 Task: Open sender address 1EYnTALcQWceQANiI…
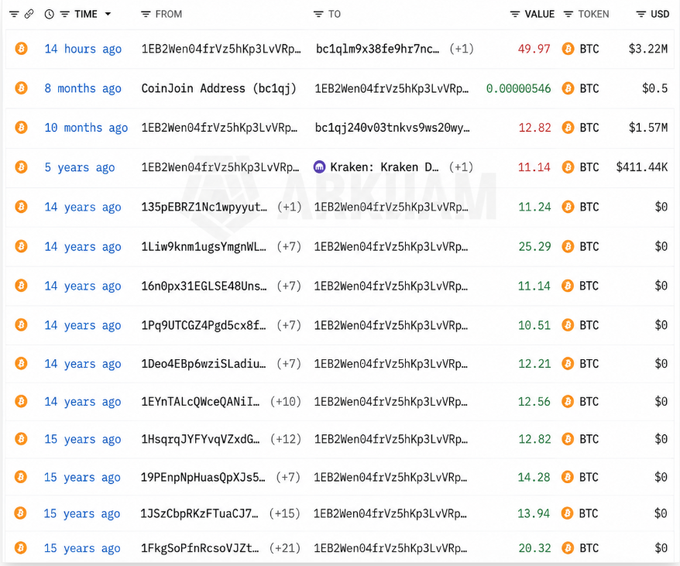click(x=200, y=402)
